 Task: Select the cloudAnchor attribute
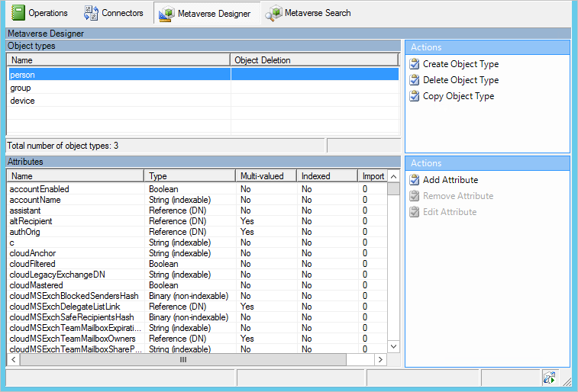33,253
